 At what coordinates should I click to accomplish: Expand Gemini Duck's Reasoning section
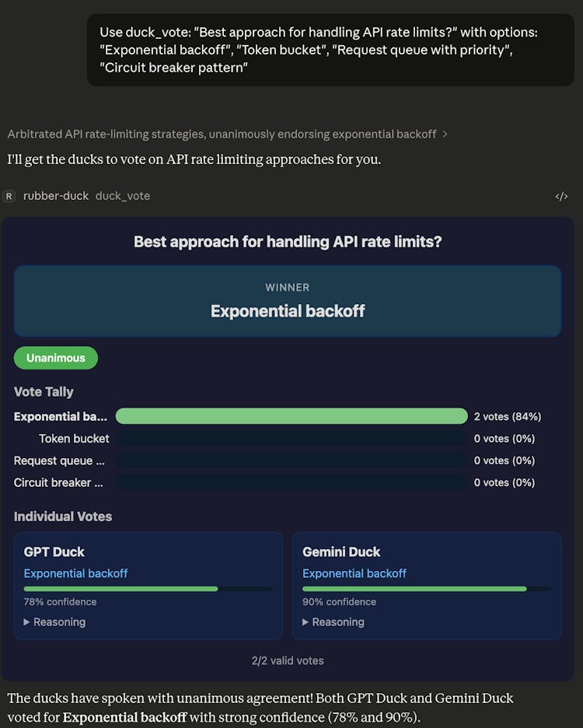click(333, 622)
